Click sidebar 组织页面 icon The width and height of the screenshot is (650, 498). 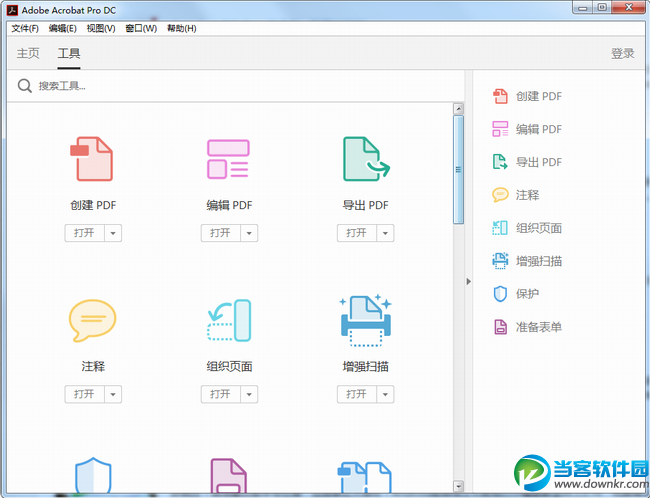coord(500,228)
